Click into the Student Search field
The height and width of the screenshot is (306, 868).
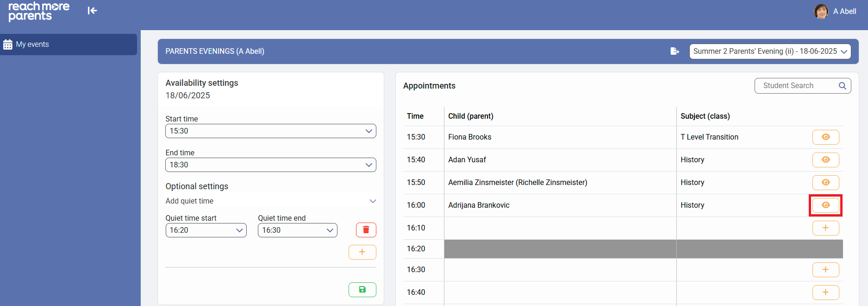click(x=796, y=86)
